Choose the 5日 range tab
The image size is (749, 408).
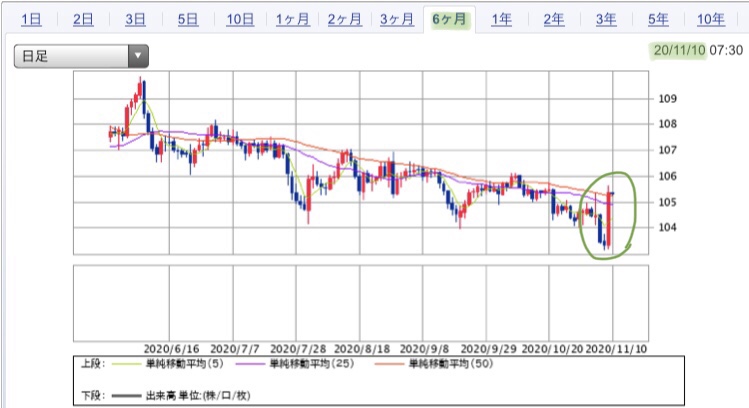188,20
